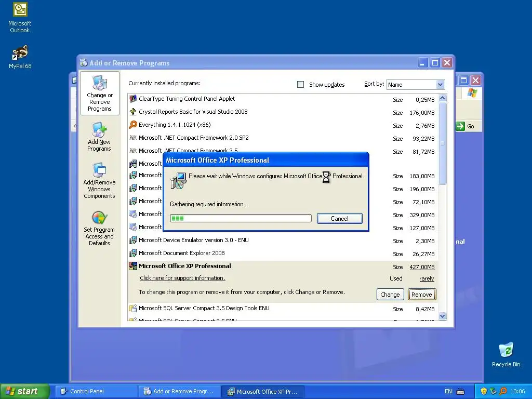The width and height of the screenshot is (532, 399).
Task: Click the 176,00MB size value
Action: tap(422, 113)
